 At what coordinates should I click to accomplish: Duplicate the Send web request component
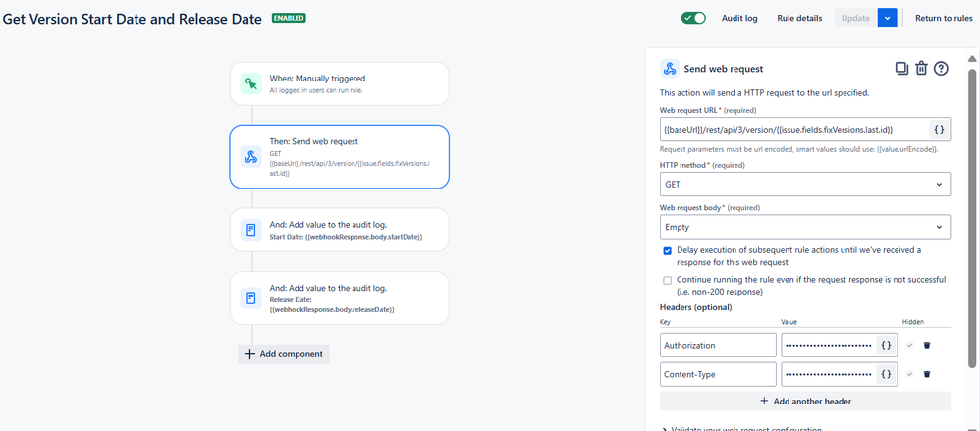click(901, 68)
